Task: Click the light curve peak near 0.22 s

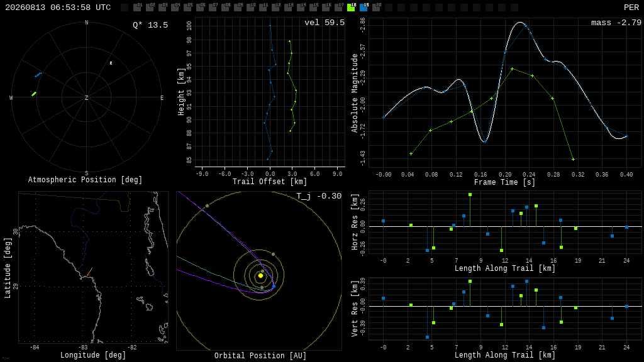Action: [x=520, y=22]
